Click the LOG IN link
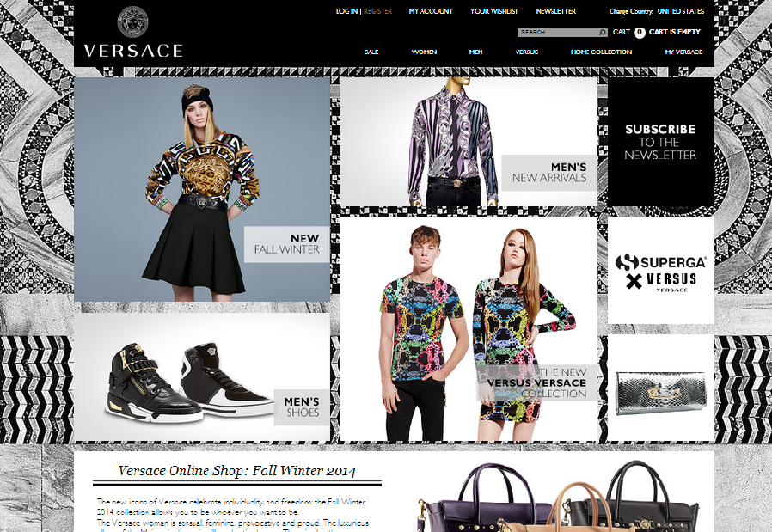The image size is (772, 532). click(x=346, y=11)
